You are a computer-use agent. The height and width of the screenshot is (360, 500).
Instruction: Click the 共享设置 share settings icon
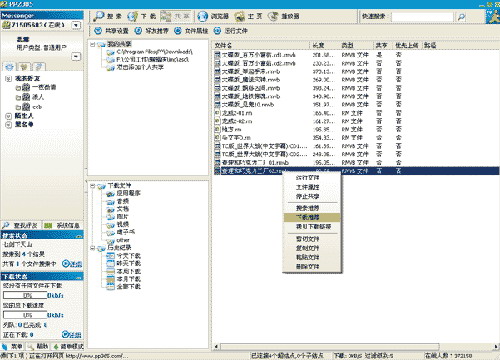pos(98,31)
